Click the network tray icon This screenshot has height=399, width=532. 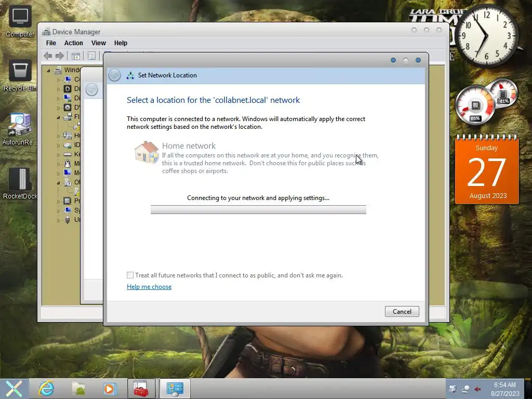coord(465,389)
